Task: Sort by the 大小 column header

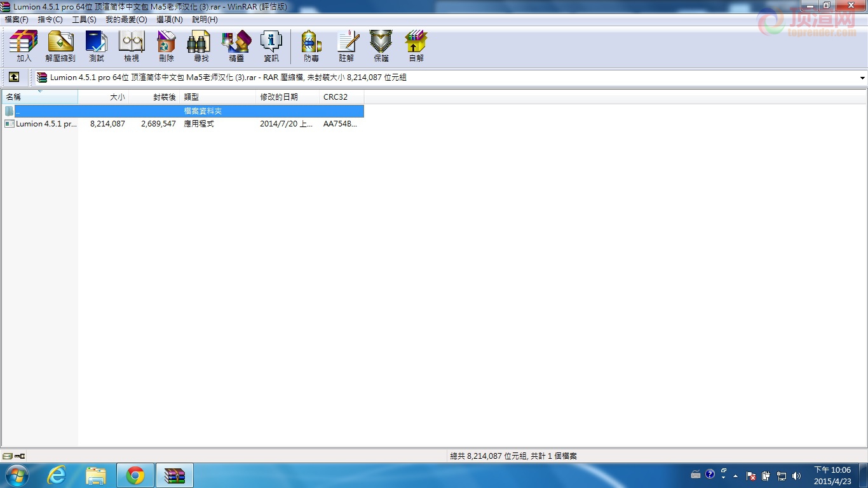Action: pos(104,97)
